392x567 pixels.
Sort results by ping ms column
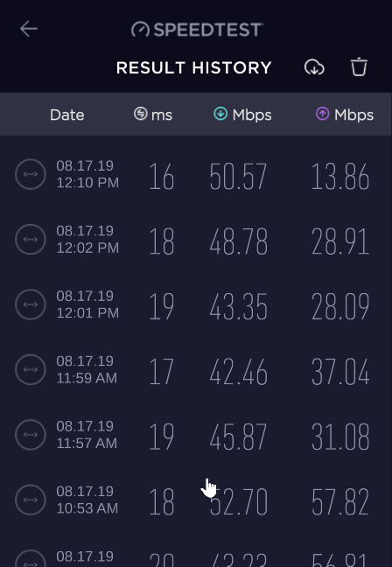pos(152,115)
